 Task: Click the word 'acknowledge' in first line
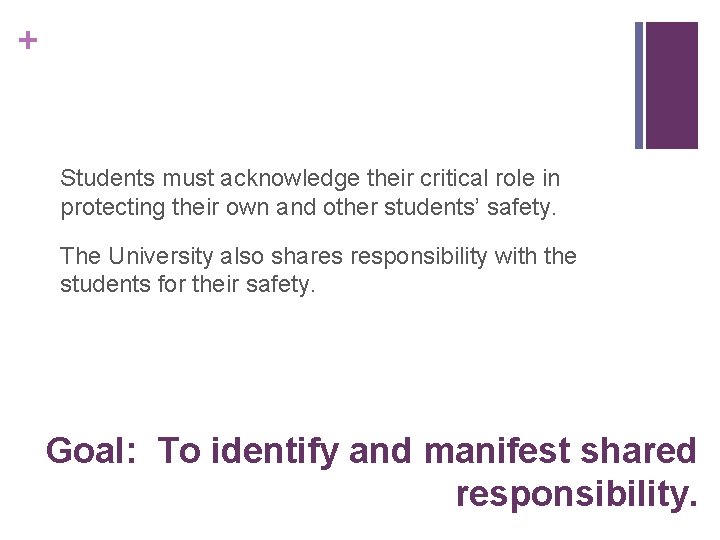click(x=290, y=179)
